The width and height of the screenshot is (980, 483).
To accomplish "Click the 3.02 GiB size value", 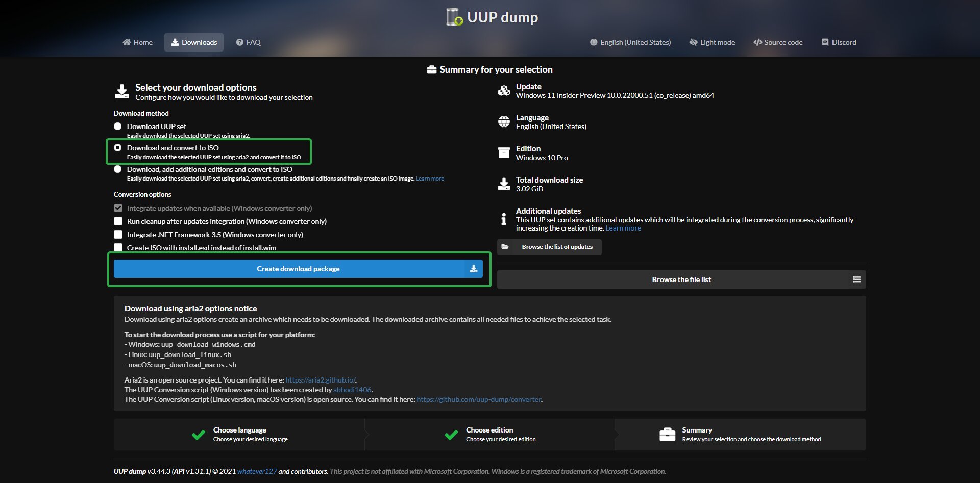I will coord(529,189).
